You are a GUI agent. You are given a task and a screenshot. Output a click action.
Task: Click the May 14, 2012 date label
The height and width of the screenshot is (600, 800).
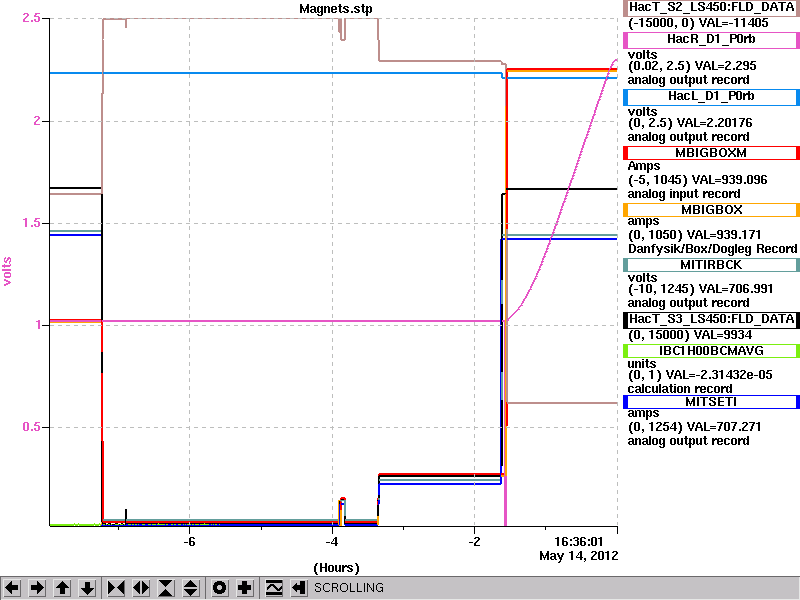(579, 556)
